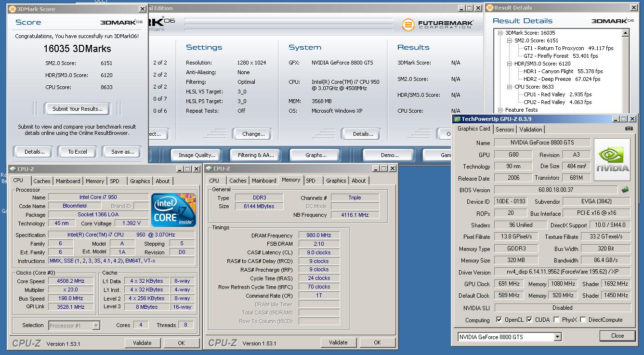Open the Graphics tab in right CPU-Z
This screenshot has width=644, height=355.
tap(336, 181)
